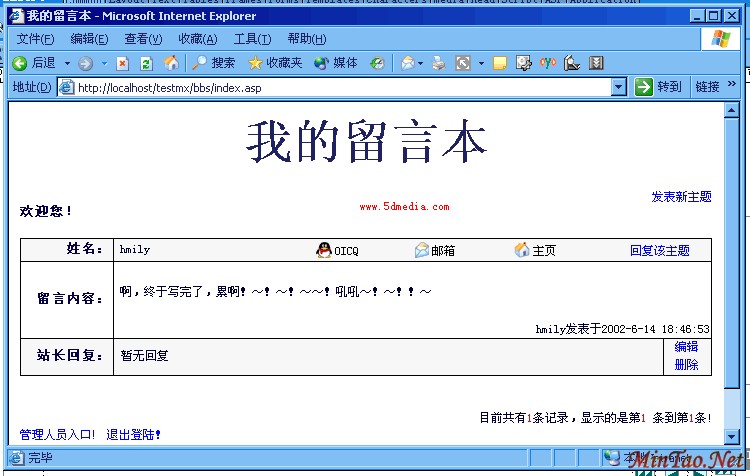This screenshot has width=750, height=476.
Task: Click the OICQ penguin icon
Action: click(x=324, y=250)
